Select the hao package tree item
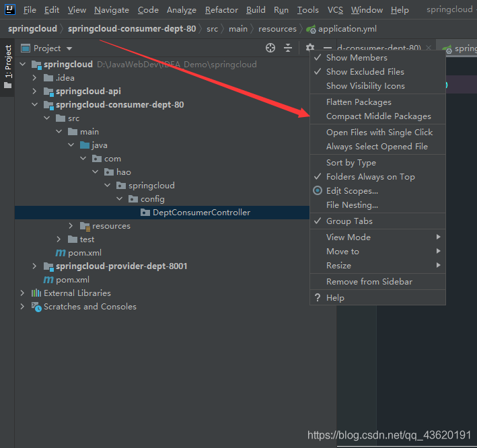Screen dimensions: 477x448 (123, 172)
